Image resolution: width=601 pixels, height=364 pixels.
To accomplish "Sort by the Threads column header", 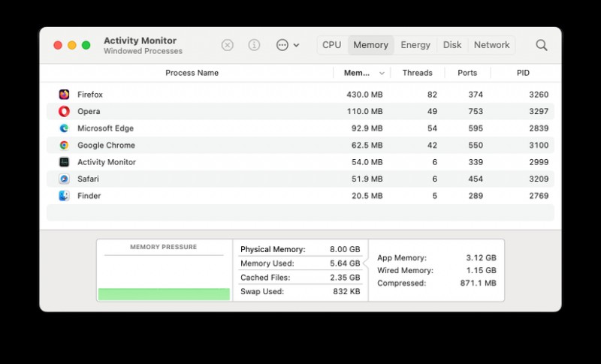I will (x=418, y=73).
